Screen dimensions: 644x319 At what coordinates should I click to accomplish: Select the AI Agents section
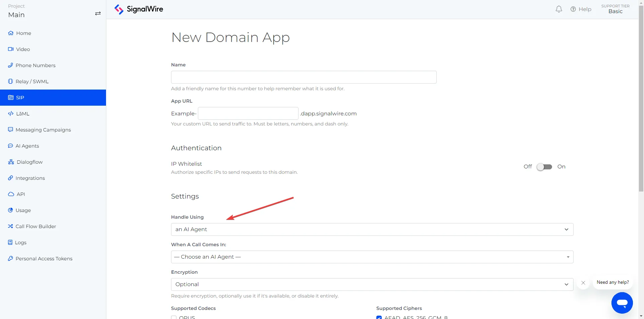[x=27, y=146]
